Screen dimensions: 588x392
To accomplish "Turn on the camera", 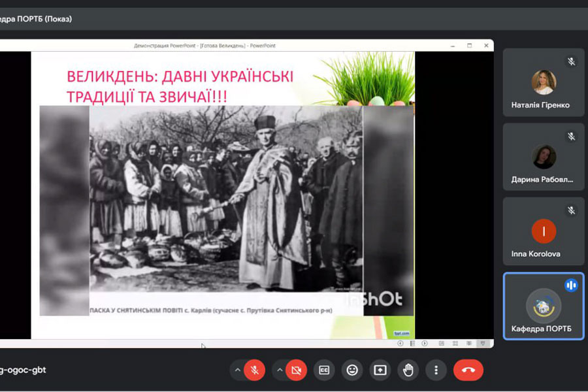I will pyautogui.click(x=296, y=370).
